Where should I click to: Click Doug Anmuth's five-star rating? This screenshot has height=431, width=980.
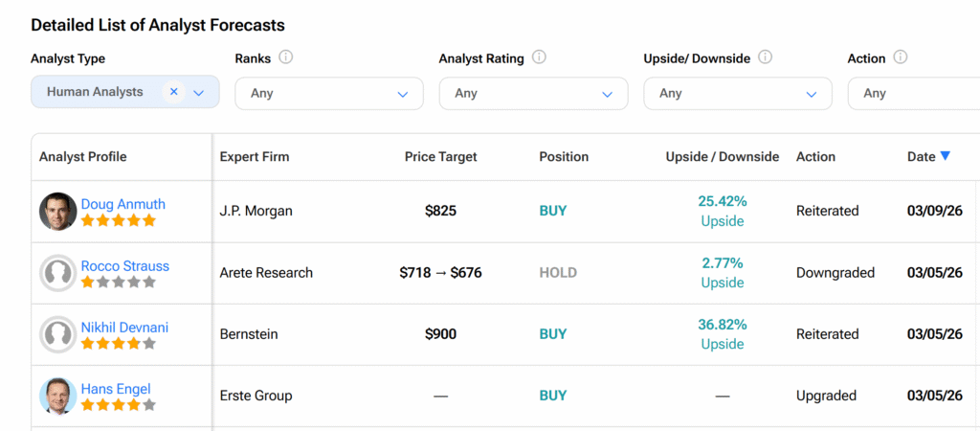pos(118,220)
